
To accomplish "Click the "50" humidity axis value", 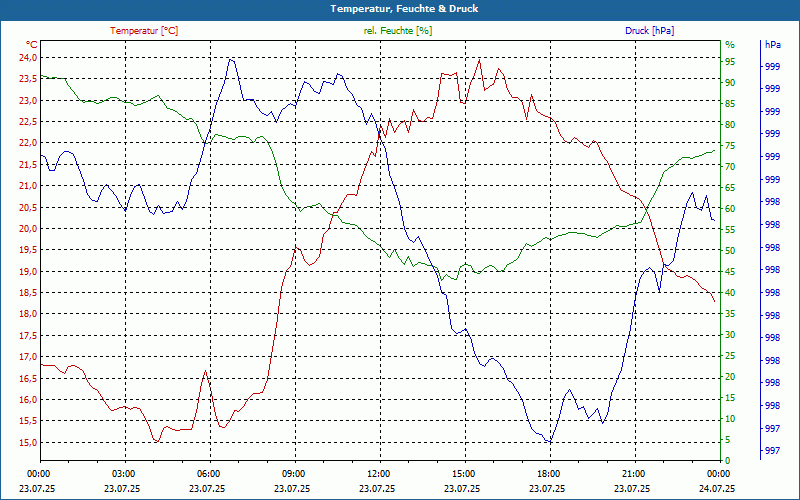I will click(x=730, y=251).
